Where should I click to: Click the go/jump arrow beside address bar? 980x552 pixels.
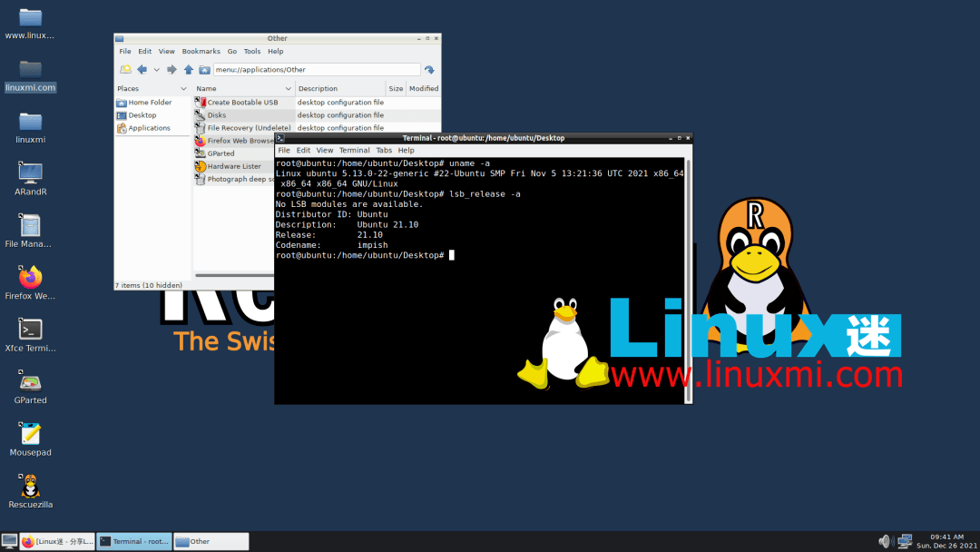(x=430, y=70)
